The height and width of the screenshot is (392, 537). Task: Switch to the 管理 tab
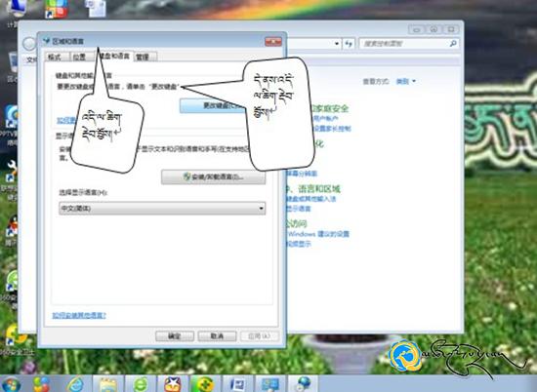(x=144, y=58)
